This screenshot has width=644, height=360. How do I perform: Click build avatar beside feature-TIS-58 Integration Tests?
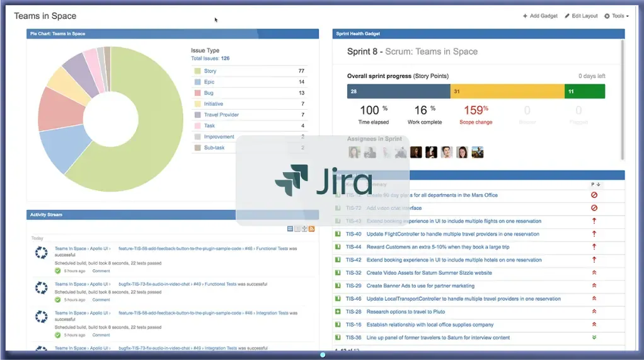(41, 316)
